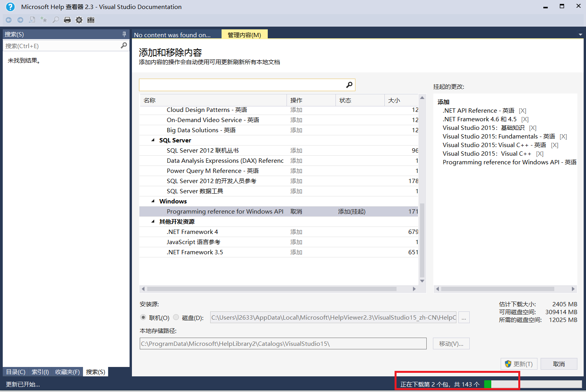This screenshot has height=392, width=586.
Task: Click the 更新(T) button
Action: [x=519, y=364]
